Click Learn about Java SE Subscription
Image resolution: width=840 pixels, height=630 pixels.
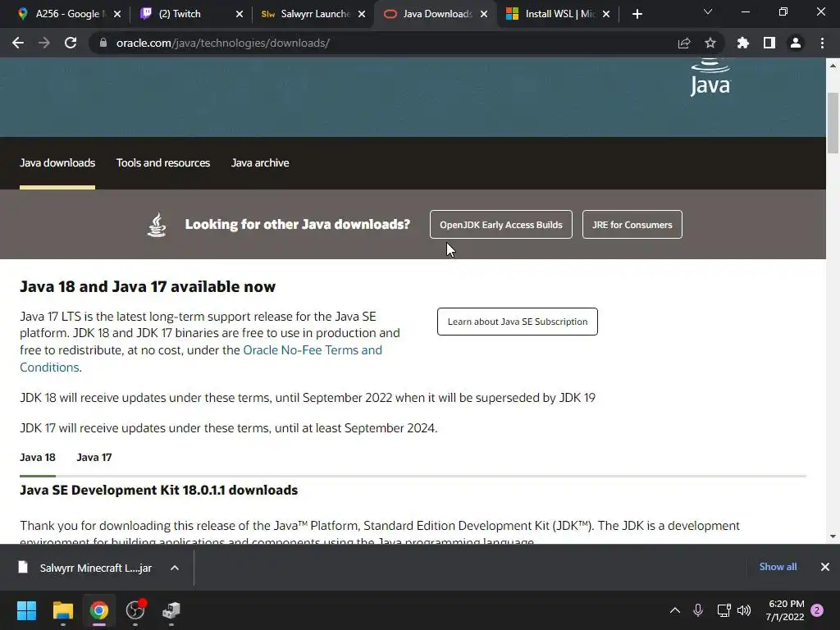[518, 322]
